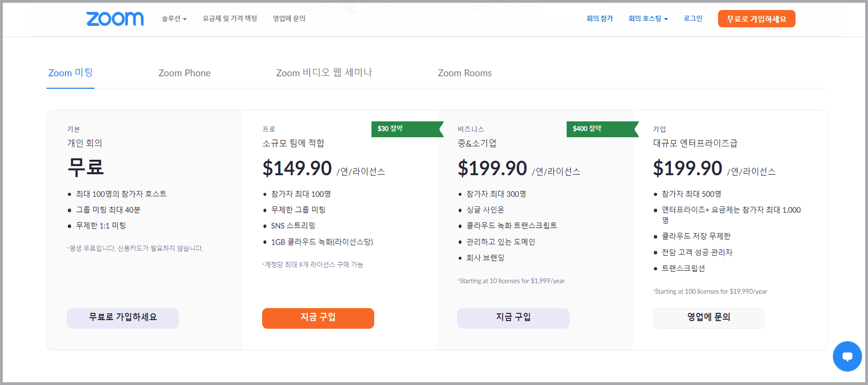The image size is (868, 385).
Task: Click 참가자 최대 500명 text
Action: coord(692,194)
